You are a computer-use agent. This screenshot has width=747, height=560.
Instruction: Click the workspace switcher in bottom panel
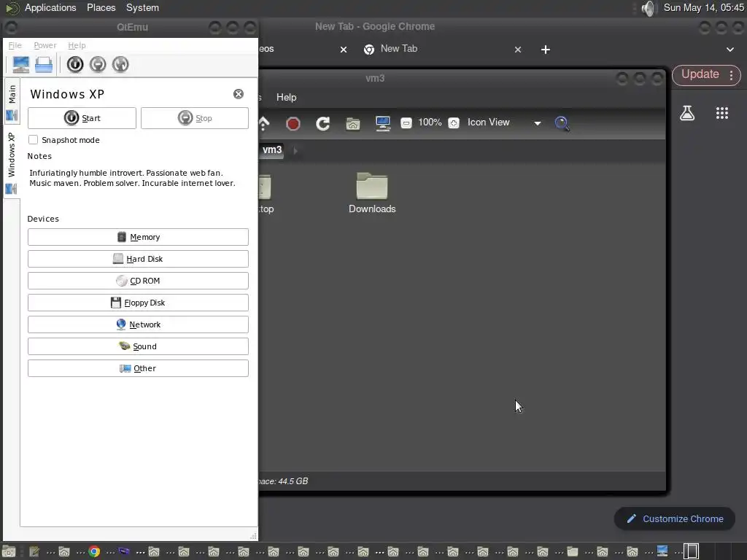[692, 551]
